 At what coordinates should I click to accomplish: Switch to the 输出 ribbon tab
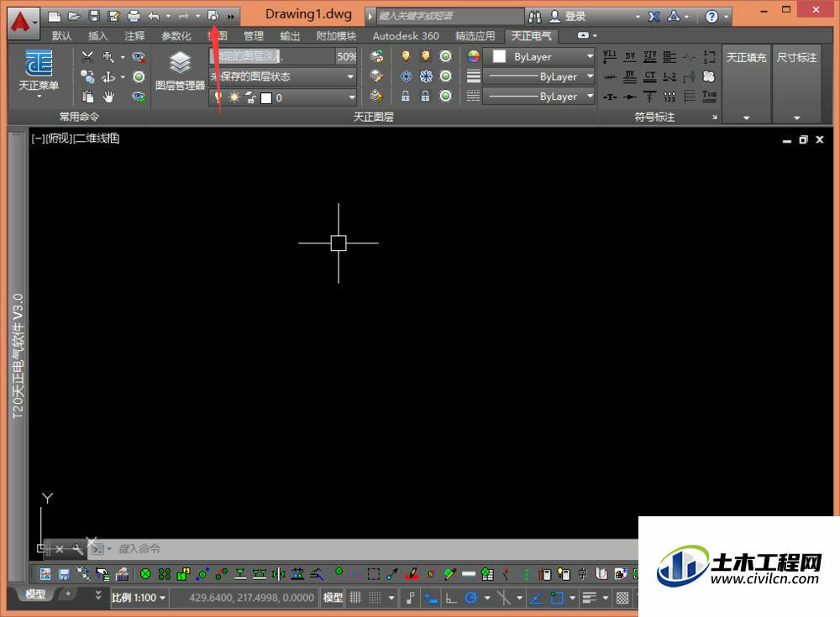pos(290,36)
